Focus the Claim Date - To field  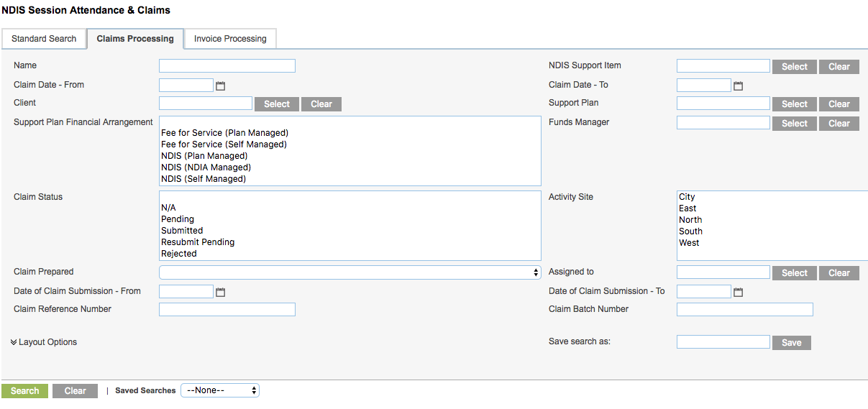click(704, 86)
